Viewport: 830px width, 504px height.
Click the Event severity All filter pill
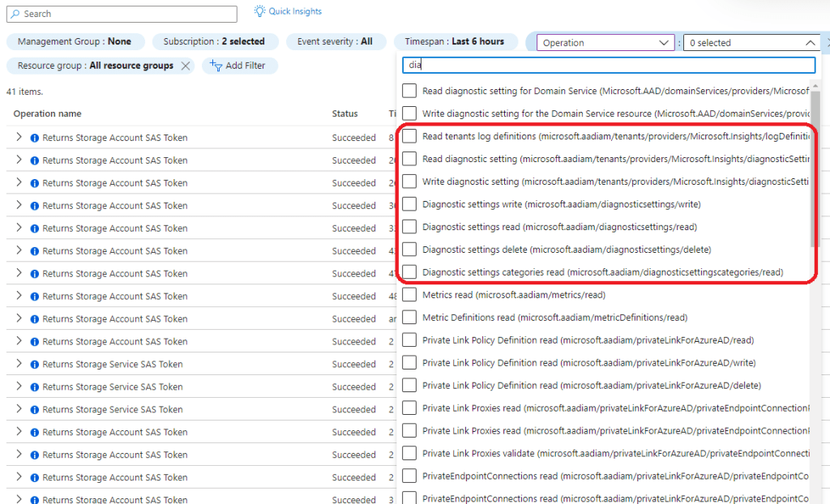(335, 41)
